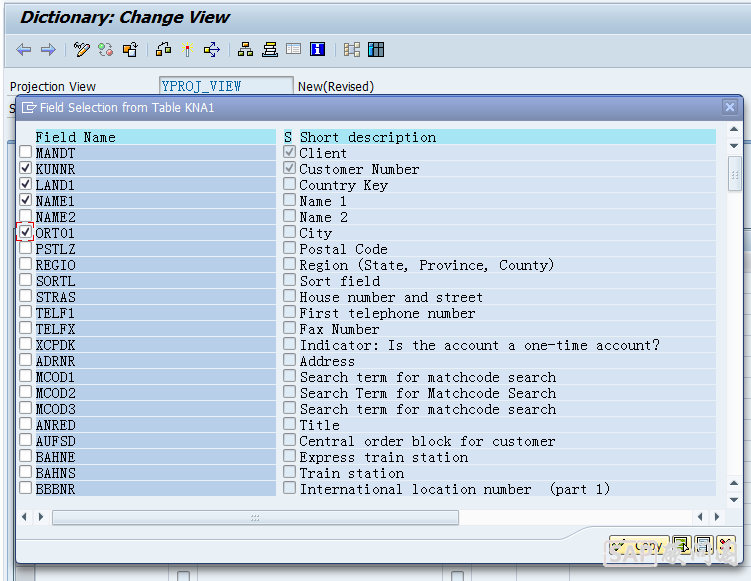This screenshot has width=751, height=581.
Task: Click the Select All icon beside Copy
Action: [x=681, y=546]
